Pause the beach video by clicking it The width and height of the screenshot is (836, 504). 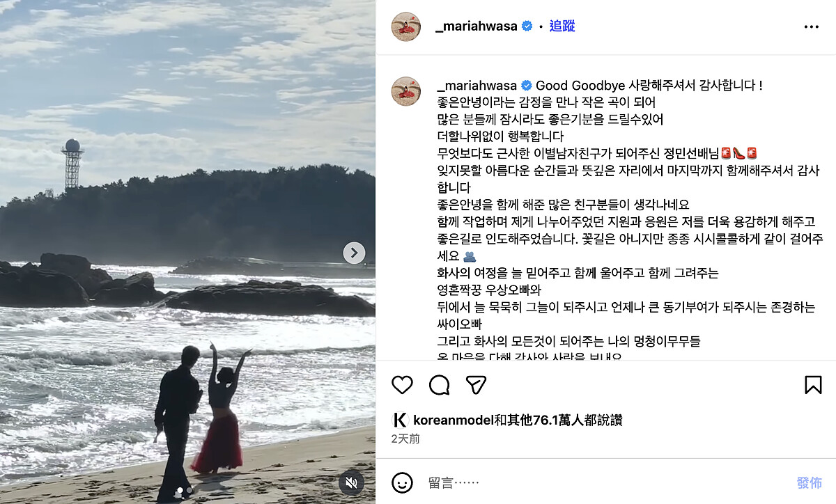(x=187, y=252)
